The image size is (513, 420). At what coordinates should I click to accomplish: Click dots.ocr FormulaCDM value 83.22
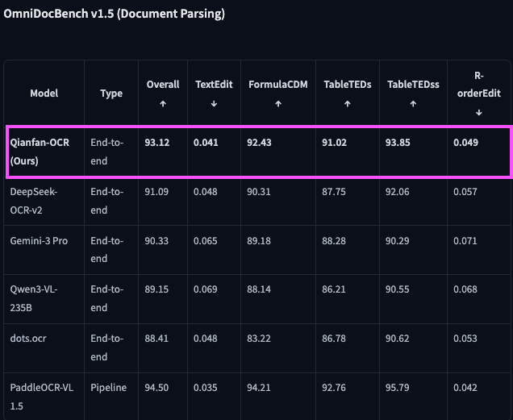point(259,339)
